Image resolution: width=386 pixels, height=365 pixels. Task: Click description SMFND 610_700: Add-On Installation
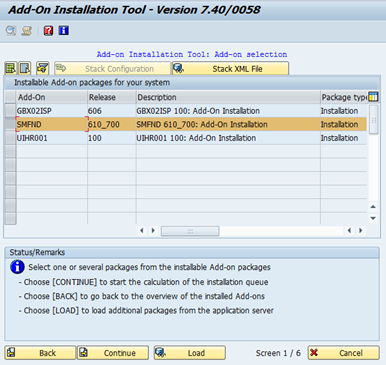[228, 124]
